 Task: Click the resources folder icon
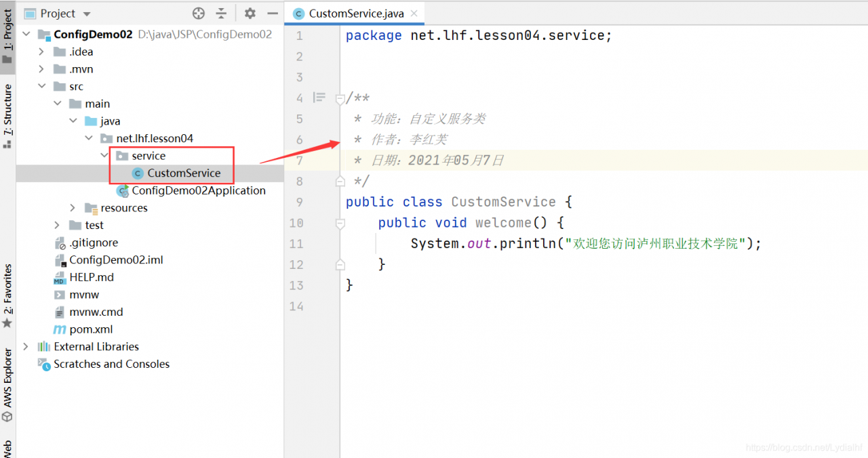pos(91,208)
